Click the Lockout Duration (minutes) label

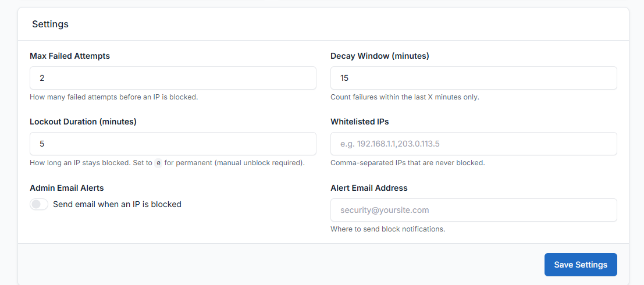(83, 122)
